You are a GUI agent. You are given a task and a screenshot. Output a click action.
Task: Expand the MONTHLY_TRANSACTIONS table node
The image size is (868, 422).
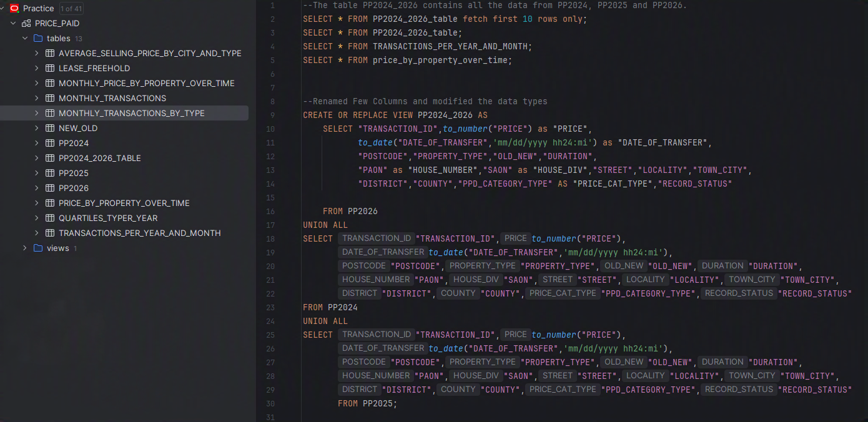tap(37, 98)
